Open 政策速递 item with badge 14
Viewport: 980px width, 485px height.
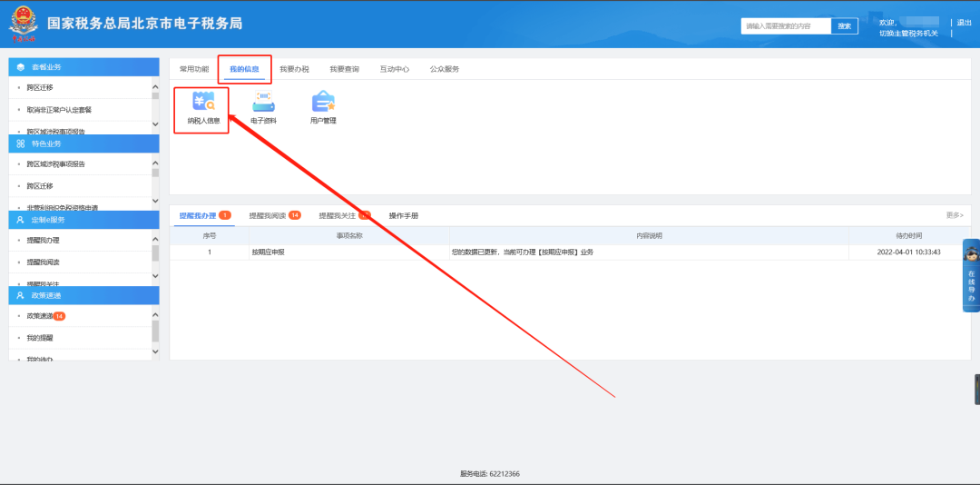(x=46, y=316)
